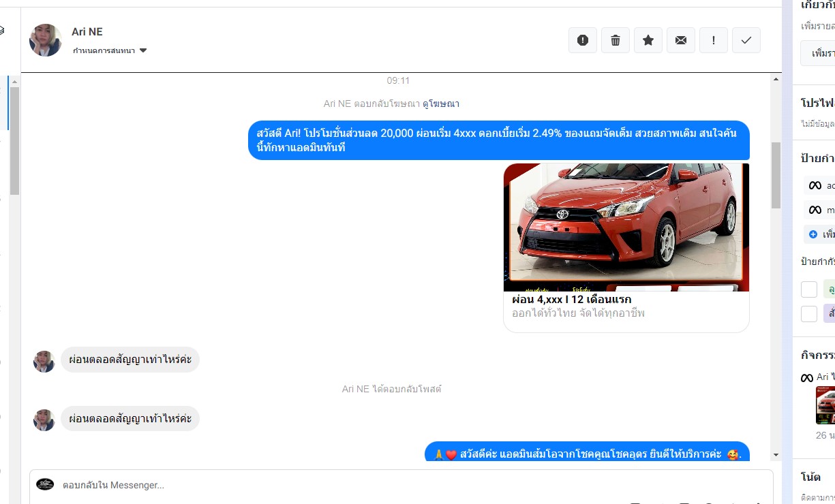The height and width of the screenshot is (504, 835).
Task: Focus the ตอบกลับใน Messenger reply field
Action: pos(401,486)
